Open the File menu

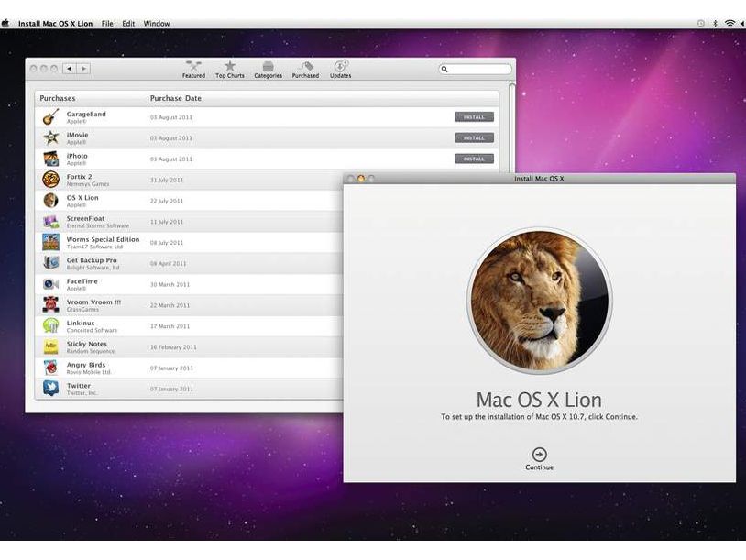(x=107, y=23)
